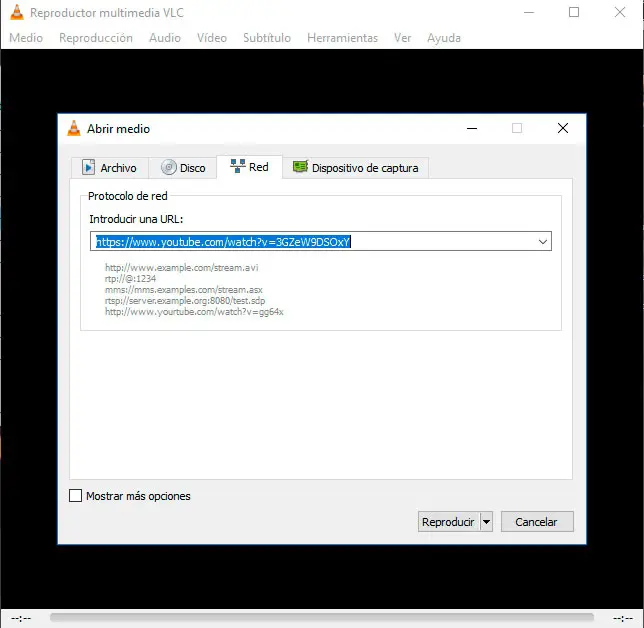
Task: Click the playback seek bar
Action: click(322, 617)
